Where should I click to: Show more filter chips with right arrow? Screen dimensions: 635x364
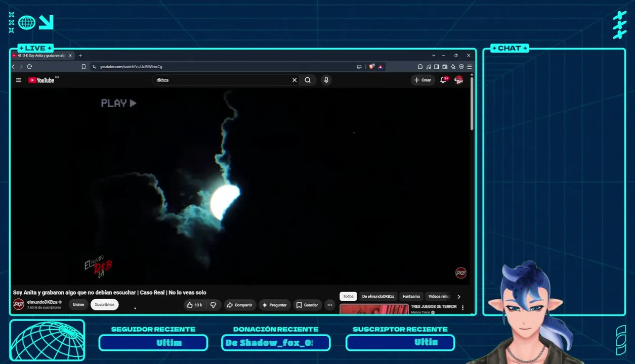click(459, 296)
